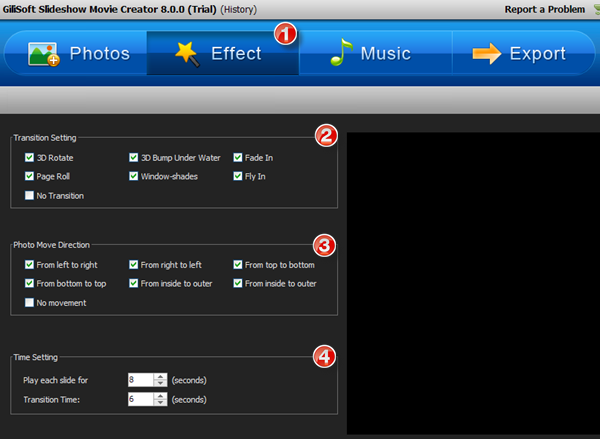The width and height of the screenshot is (600, 439).
Task: Click the Export arrow icon
Action: 486,54
